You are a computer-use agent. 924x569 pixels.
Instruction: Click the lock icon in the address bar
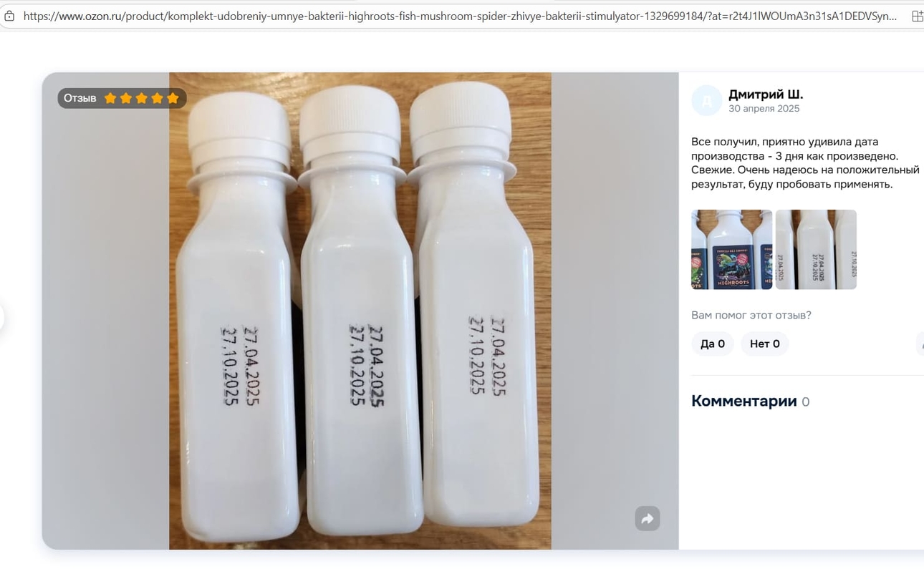9,16
